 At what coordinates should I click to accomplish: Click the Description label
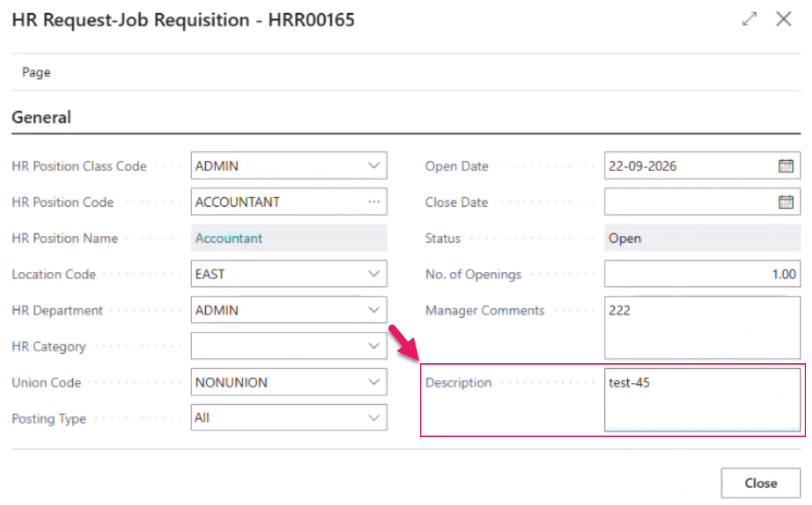coord(459,382)
